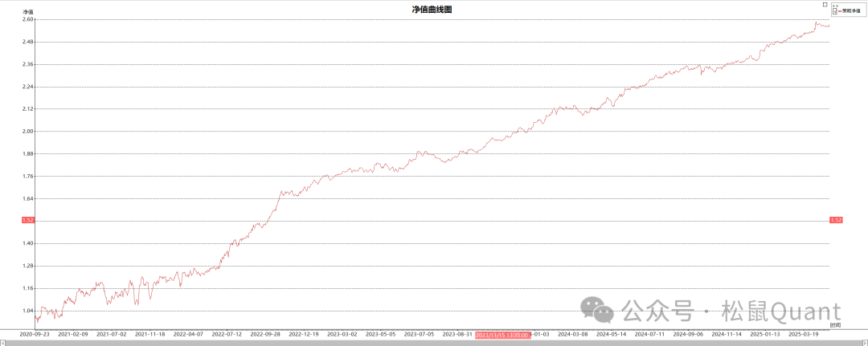Click the 2.60 value on the y-axis
The width and height of the screenshot is (868, 346).
click(x=27, y=19)
